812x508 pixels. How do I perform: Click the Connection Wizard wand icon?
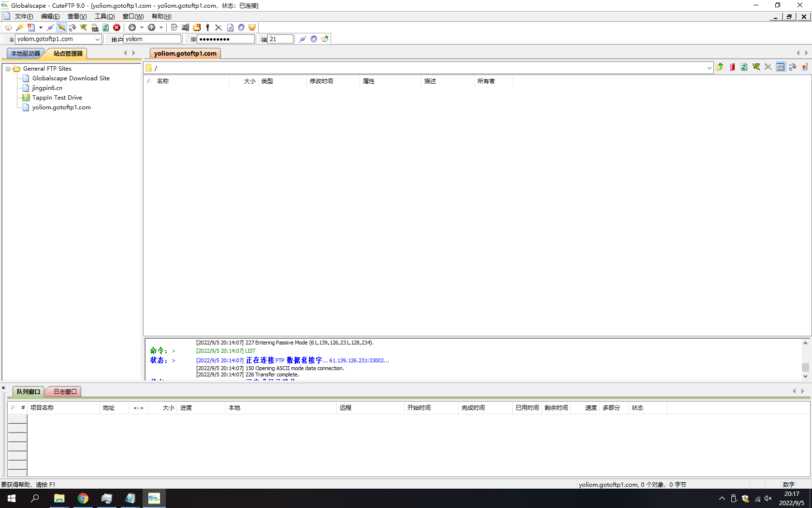[20, 28]
